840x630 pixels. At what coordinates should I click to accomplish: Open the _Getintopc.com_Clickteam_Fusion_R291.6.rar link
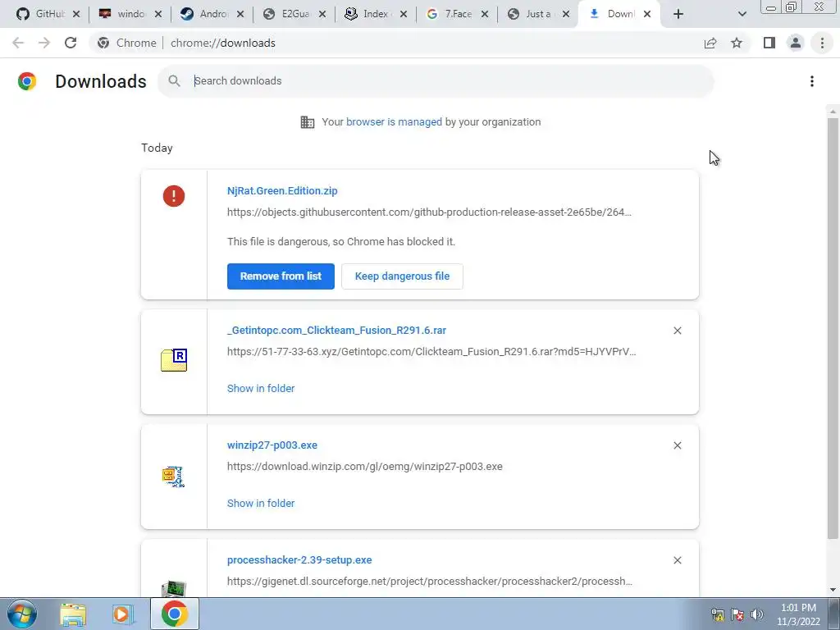pos(336,331)
